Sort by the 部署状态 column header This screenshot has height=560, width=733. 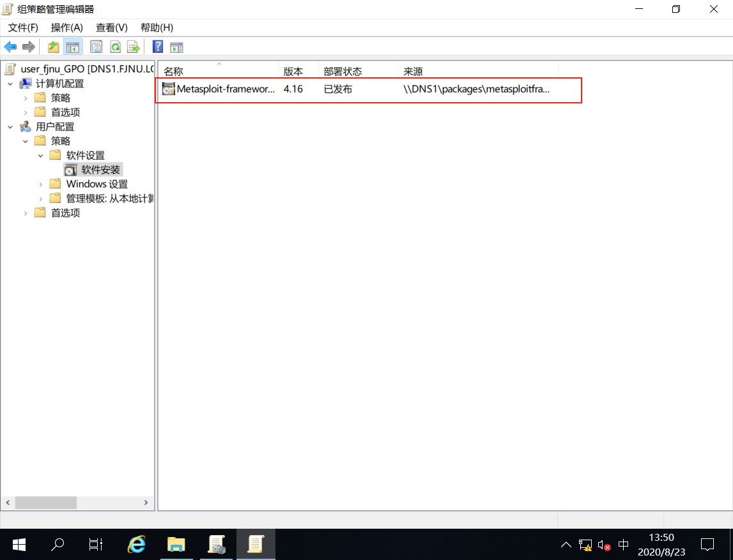click(x=359, y=71)
